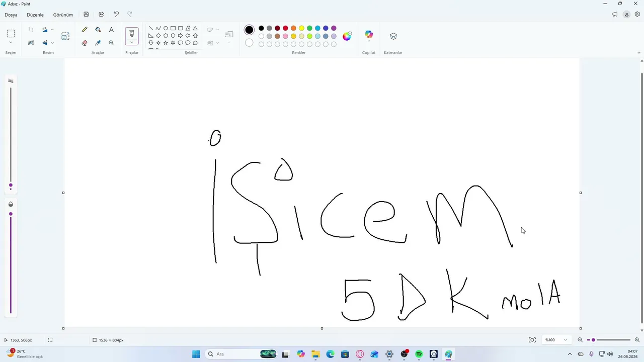Zoom in with the plus icon

pyautogui.click(x=637, y=340)
